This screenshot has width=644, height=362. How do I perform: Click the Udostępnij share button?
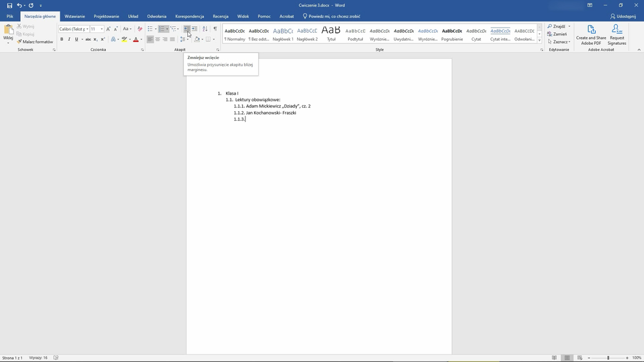coord(623,16)
